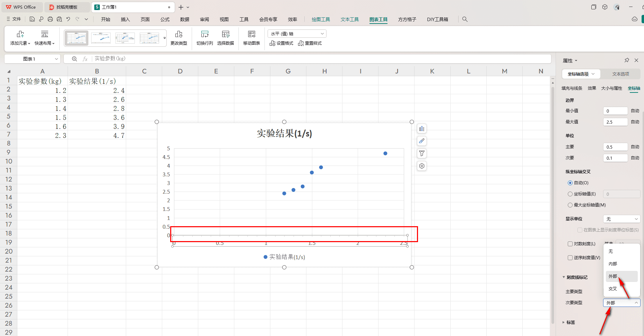644x336 pixels.
Task: Click the chart filter funnel icon
Action: [422, 153]
